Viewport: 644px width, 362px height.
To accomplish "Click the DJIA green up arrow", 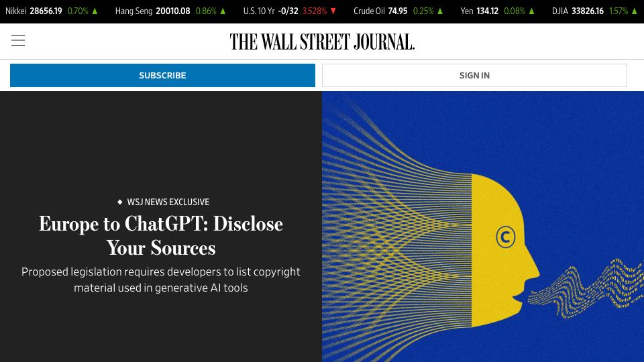I will [635, 11].
